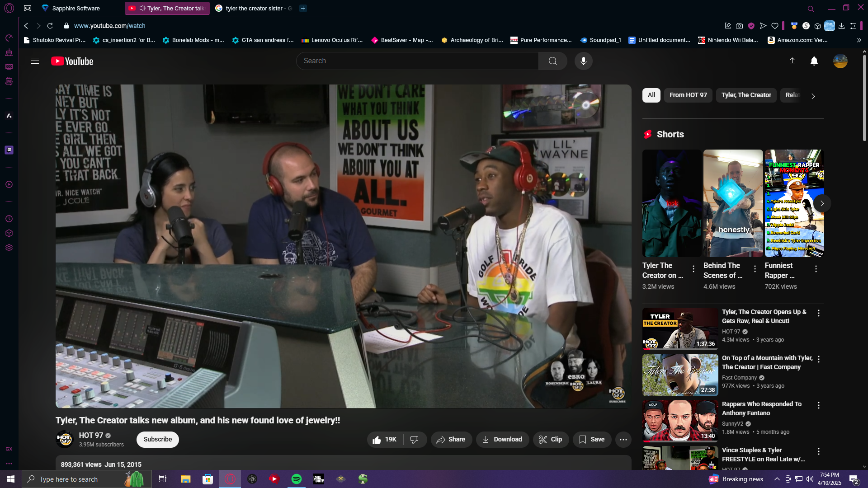
Task: Click the Share button
Action: coord(451,439)
